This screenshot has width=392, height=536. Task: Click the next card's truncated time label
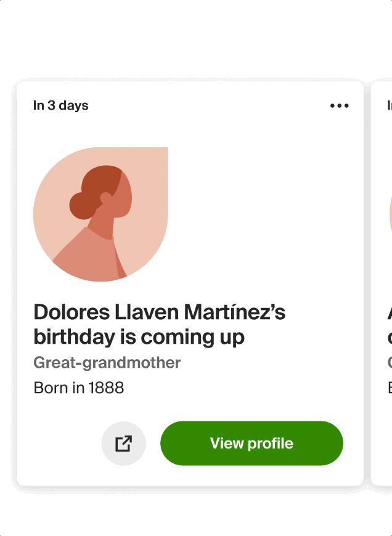pyautogui.click(x=390, y=105)
